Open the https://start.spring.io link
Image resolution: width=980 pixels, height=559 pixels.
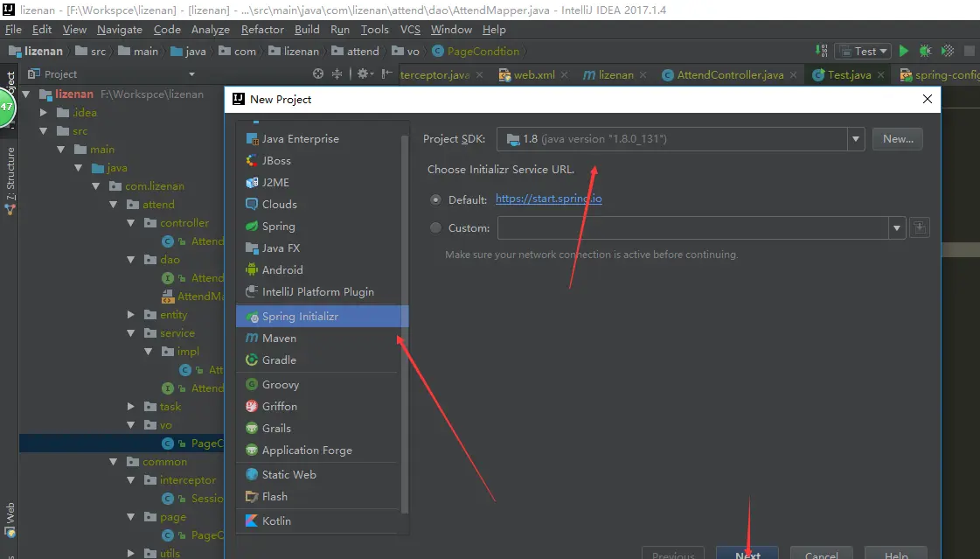549,199
